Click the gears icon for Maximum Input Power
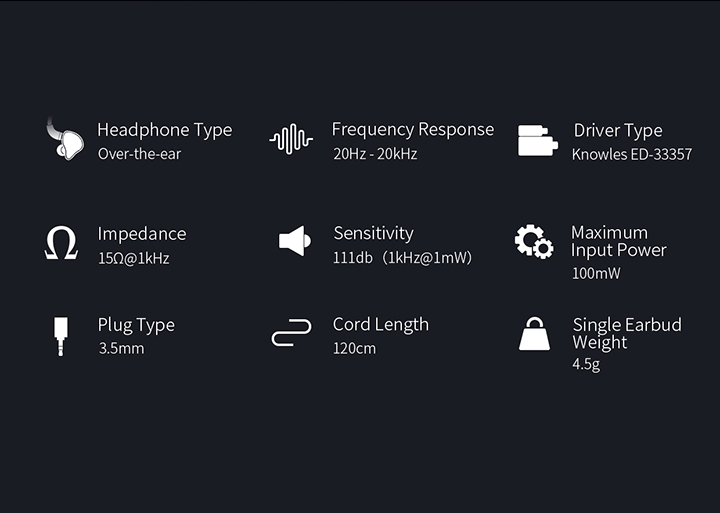Viewport: 720px width, 513px height. point(533,242)
